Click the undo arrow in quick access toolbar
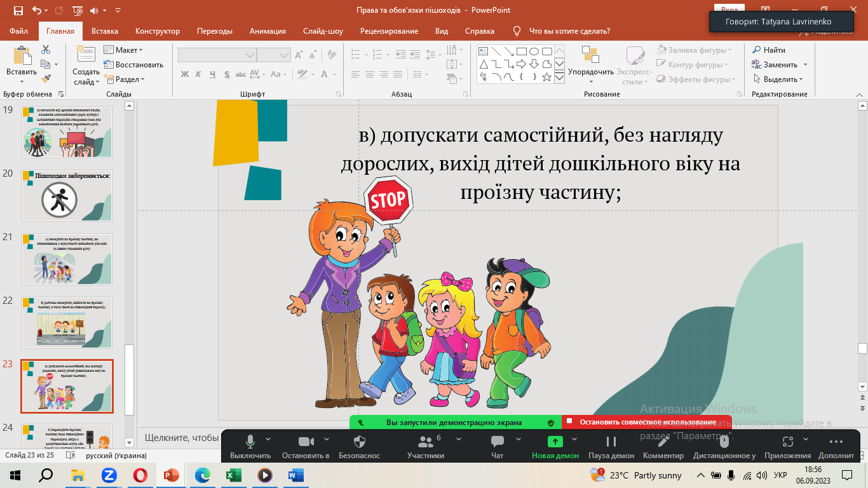 click(x=36, y=10)
